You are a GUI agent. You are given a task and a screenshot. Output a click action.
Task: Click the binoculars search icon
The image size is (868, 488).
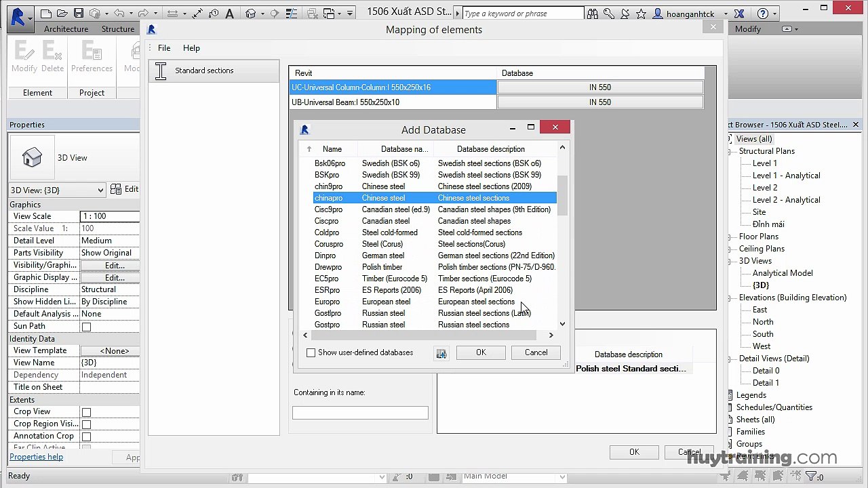[593, 14]
